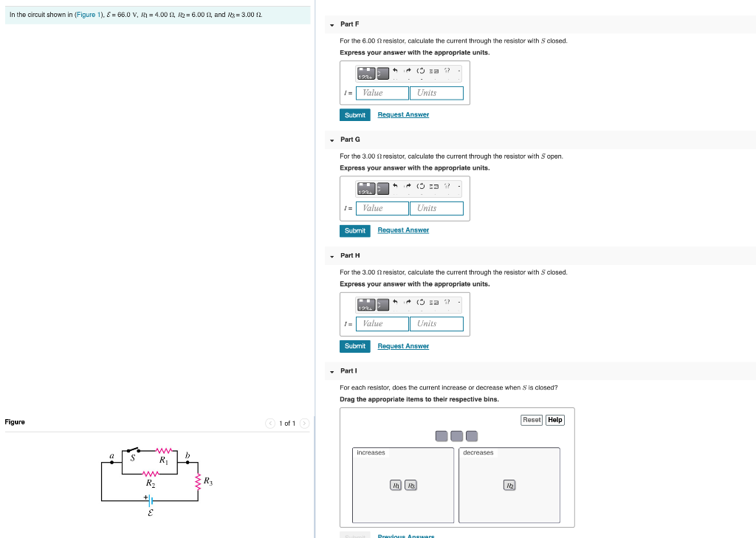Image resolution: width=756 pixels, height=538 pixels.
Task: Click Request Answer for Part G
Action: pyautogui.click(x=403, y=230)
